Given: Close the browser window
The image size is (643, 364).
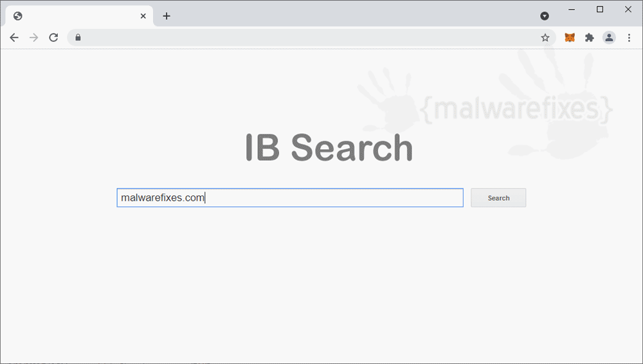Looking at the screenshot, I should [628, 10].
